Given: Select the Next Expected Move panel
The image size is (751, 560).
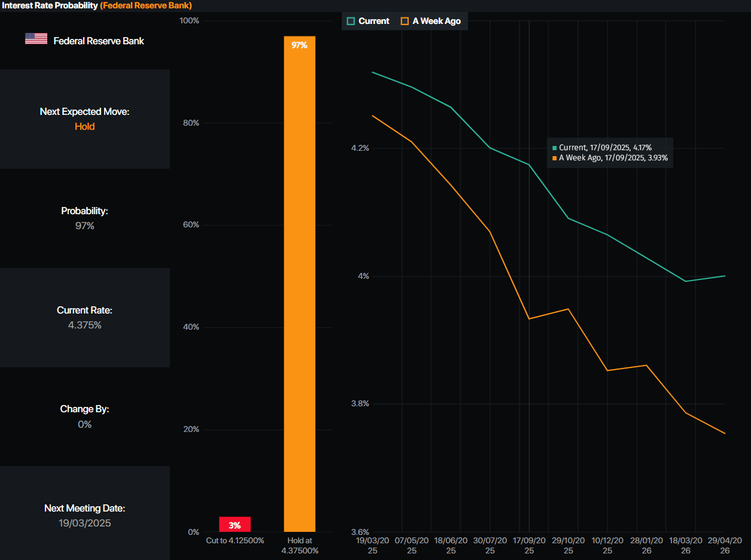Looking at the screenshot, I should pos(84,119).
